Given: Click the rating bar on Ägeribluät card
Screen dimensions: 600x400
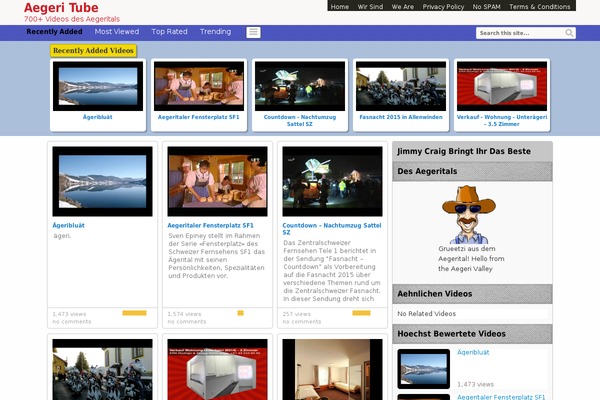Looking at the screenshot, I should [134, 313].
